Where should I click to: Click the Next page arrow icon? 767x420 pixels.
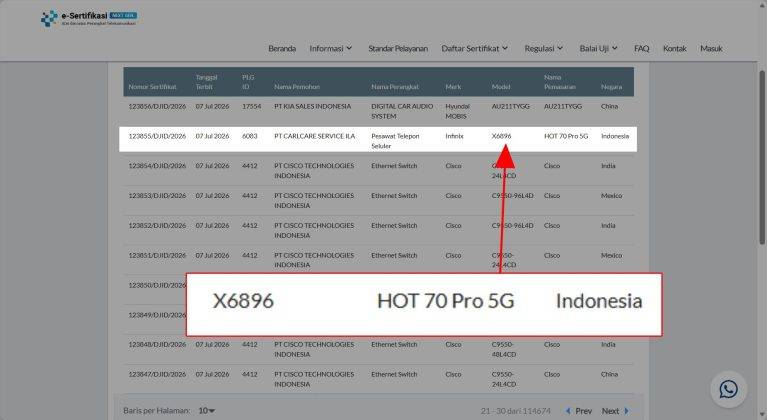click(x=626, y=411)
